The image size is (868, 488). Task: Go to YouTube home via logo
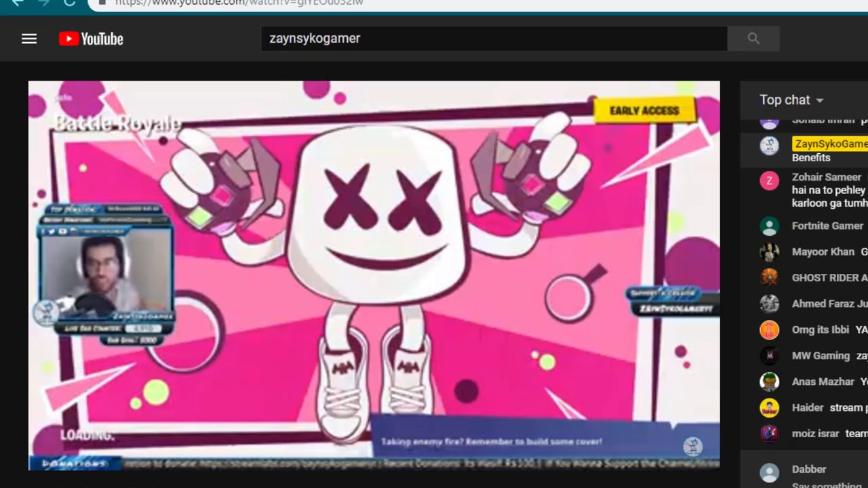click(x=91, y=39)
